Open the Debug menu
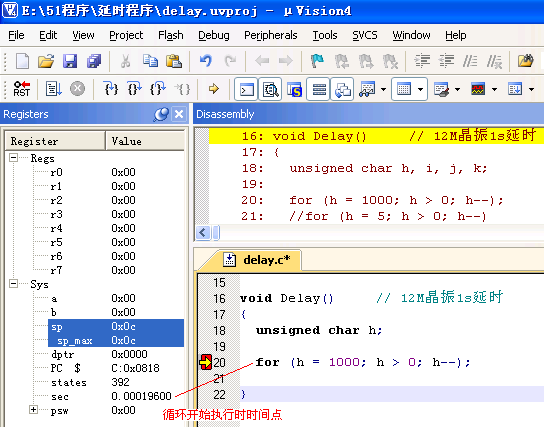544x427 pixels. click(214, 35)
